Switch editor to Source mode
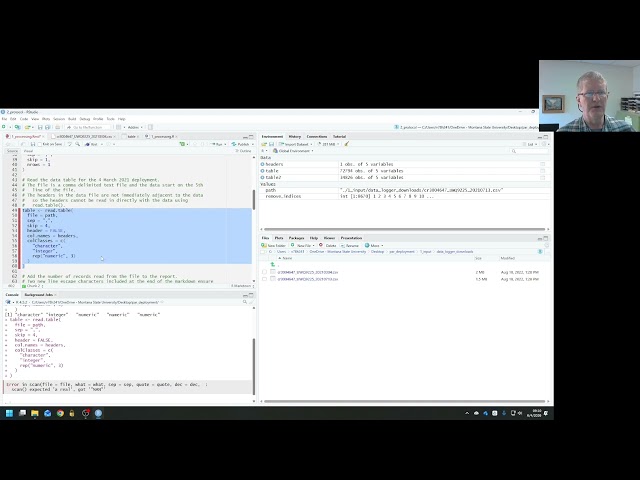Screen dimensions: 640x480 [12, 151]
